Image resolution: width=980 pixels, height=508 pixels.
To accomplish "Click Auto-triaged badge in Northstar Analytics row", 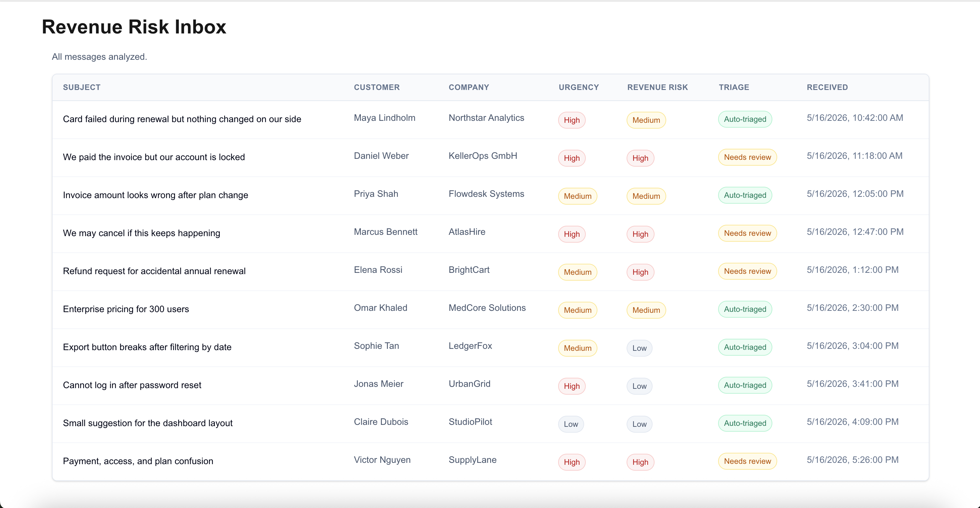I will [x=745, y=119].
